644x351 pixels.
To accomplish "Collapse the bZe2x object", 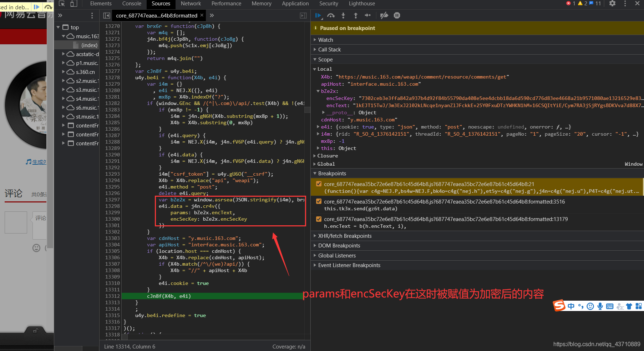I will [x=329, y=91].
